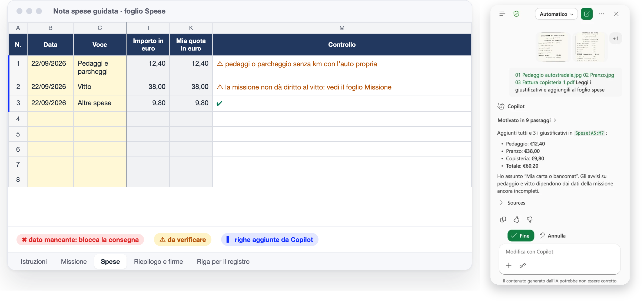This screenshot has height=303, width=644.
Task: Click the plus attach icon in prompt box
Action: (x=509, y=265)
